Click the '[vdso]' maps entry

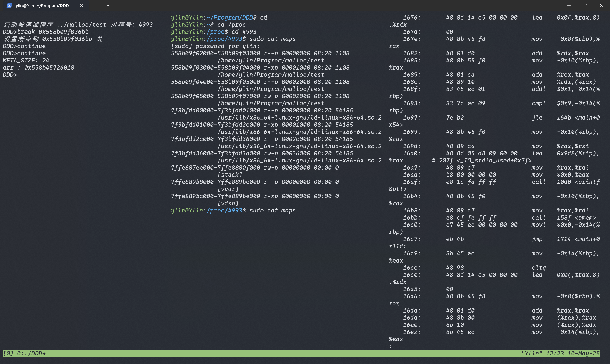(228, 203)
